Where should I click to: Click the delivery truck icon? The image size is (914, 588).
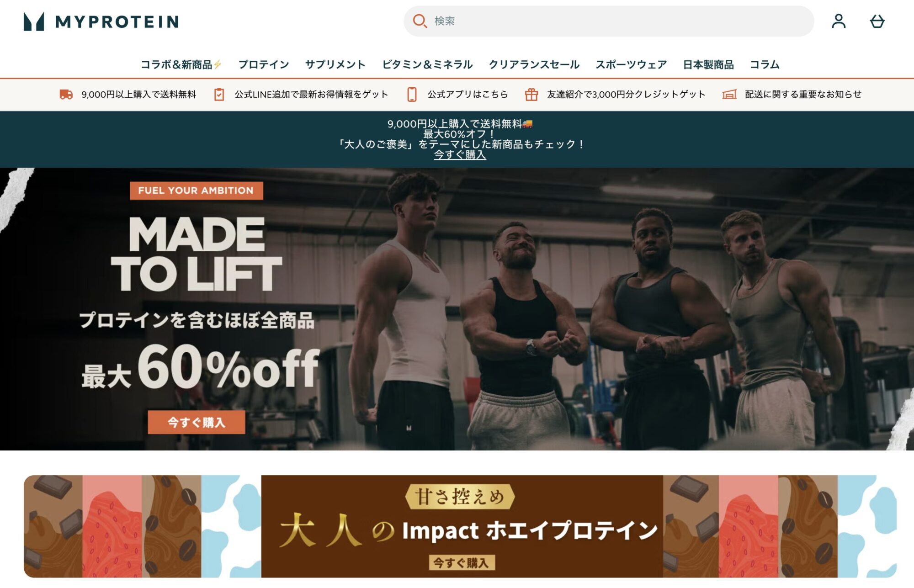coord(66,95)
